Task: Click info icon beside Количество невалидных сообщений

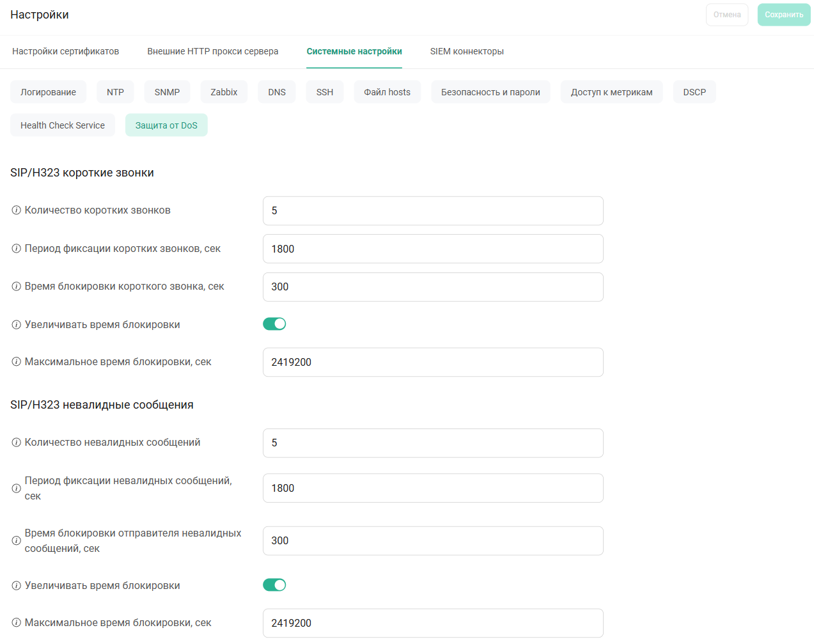Action: (17, 443)
